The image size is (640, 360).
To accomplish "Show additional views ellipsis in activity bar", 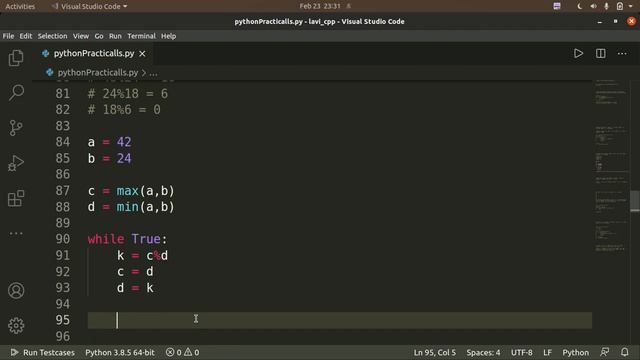I will (16, 233).
